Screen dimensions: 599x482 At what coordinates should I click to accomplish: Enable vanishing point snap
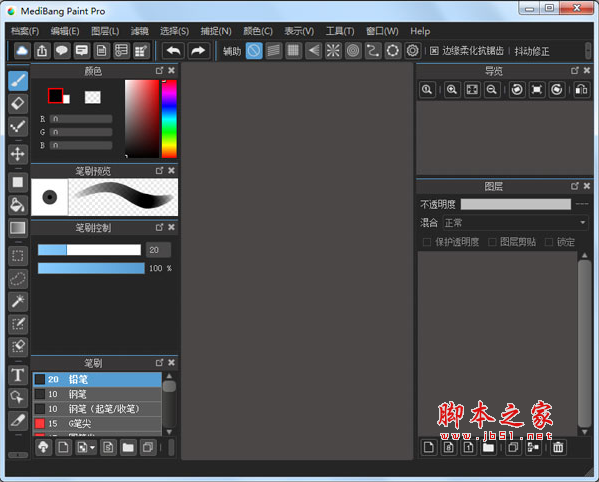pyautogui.click(x=313, y=51)
